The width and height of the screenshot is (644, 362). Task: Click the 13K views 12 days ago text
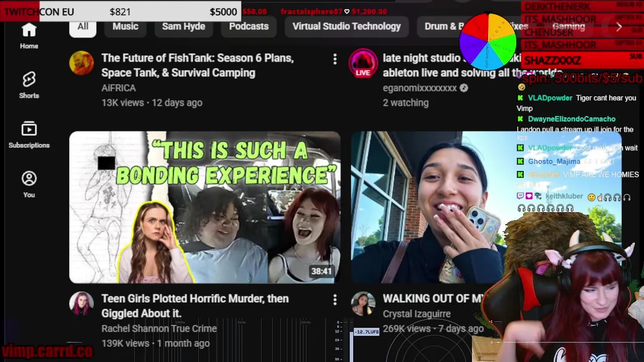[152, 103]
